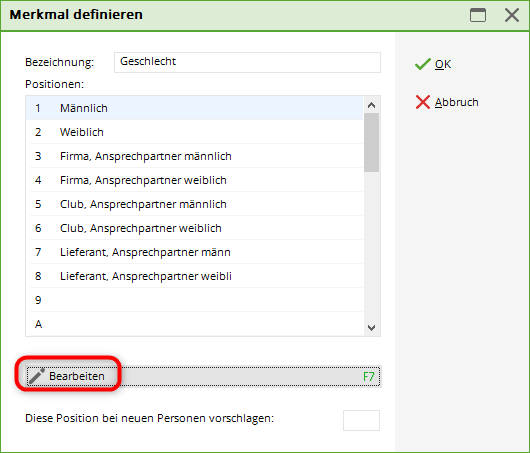Confirm with the OK button
This screenshot has width=530, height=453.
(x=433, y=64)
